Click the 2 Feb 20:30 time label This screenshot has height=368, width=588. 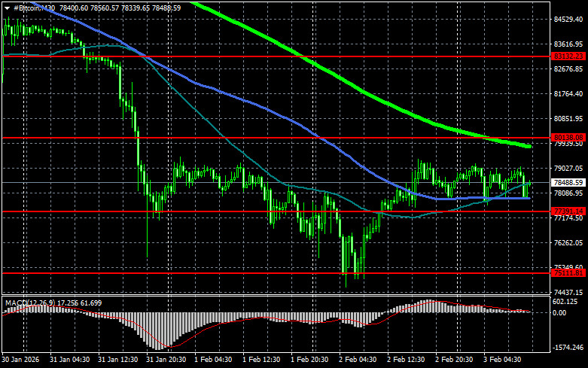[x=454, y=360]
